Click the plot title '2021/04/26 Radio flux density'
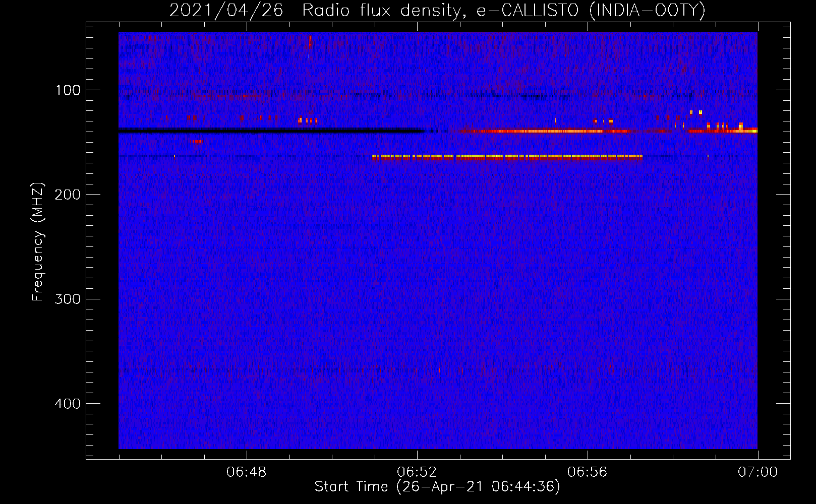The width and height of the screenshot is (816, 504). click(437, 10)
